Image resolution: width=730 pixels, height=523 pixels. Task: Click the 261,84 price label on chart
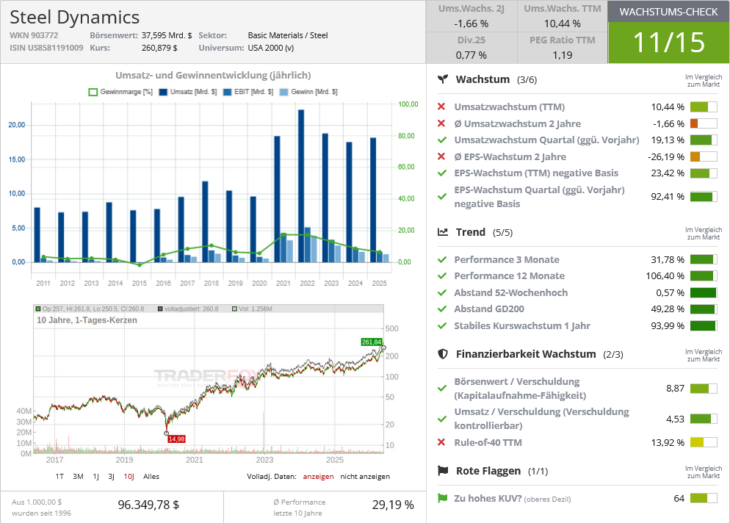click(372, 342)
